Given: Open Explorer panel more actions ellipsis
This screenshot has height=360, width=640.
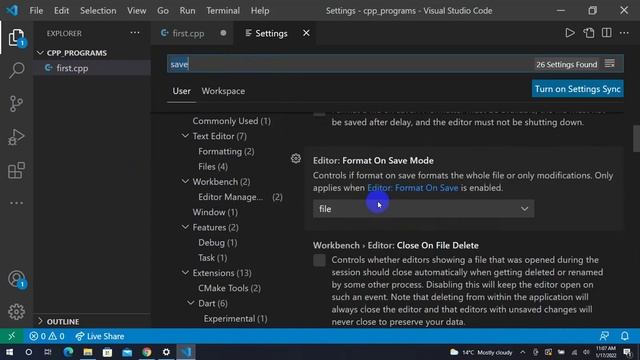Looking at the screenshot, I should pos(135,33).
